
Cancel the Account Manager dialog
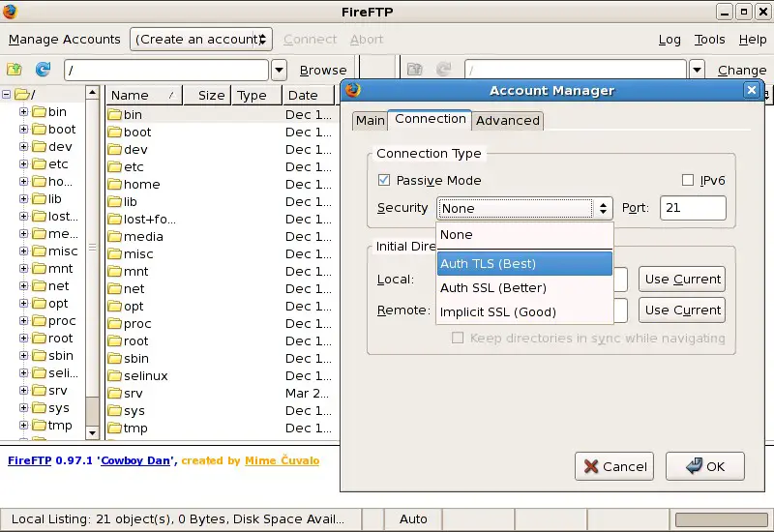click(614, 466)
